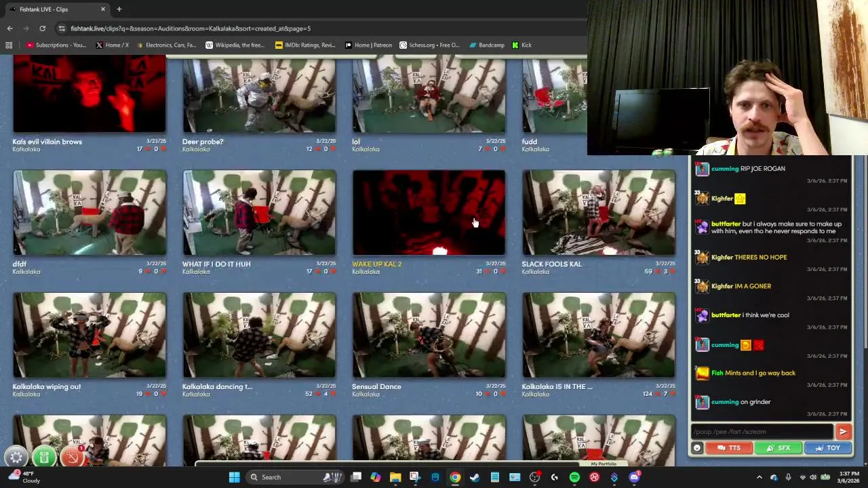Play the 'WHAT IF I DO IT HUH' clip

coord(259,213)
